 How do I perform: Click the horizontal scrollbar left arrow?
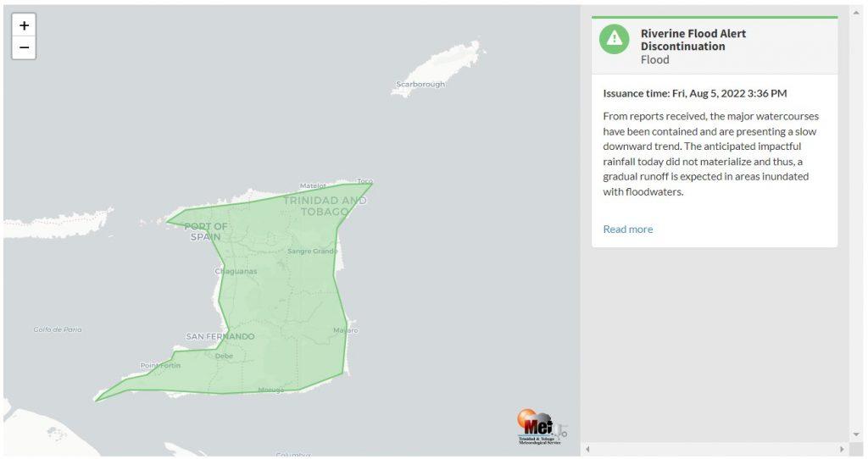coord(587,449)
